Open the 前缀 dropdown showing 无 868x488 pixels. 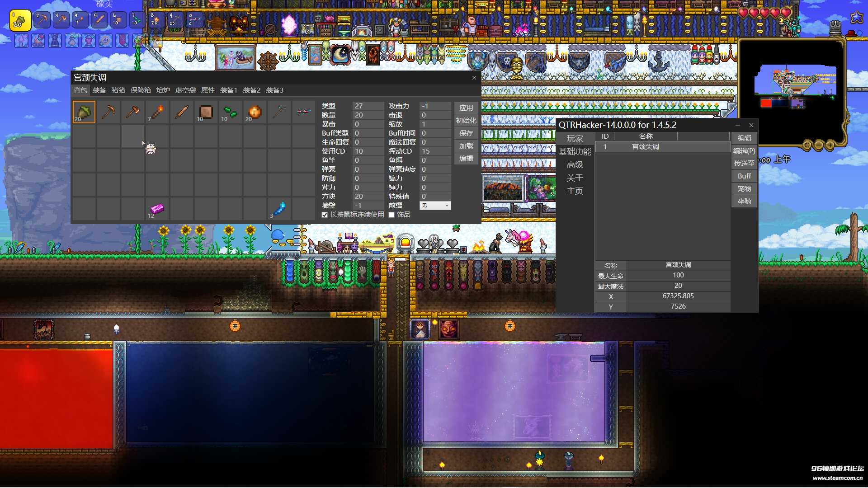pyautogui.click(x=435, y=205)
